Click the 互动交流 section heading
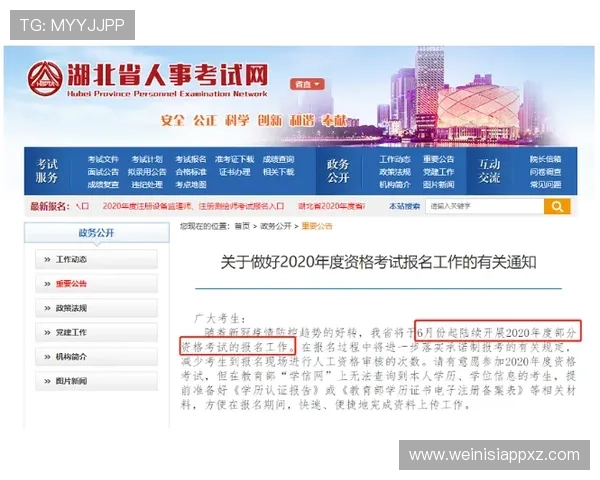 click(489, 171)
